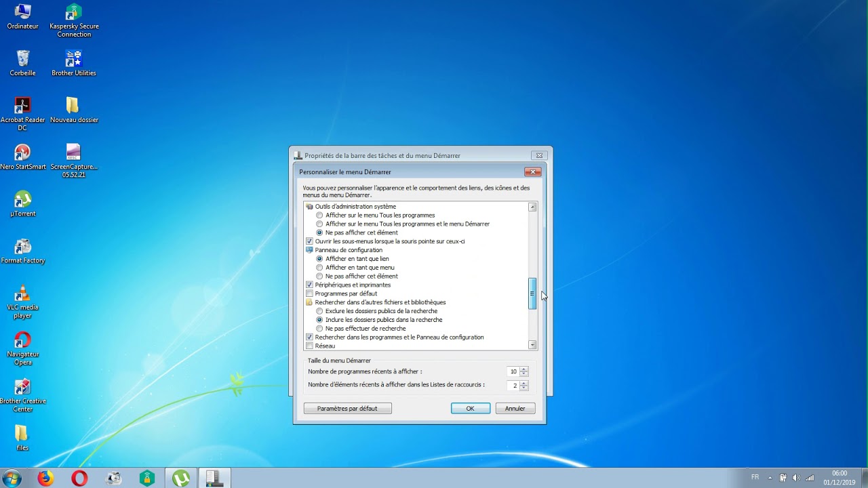Select the Navigateur Opera desktop shortcut

point(22,348)
